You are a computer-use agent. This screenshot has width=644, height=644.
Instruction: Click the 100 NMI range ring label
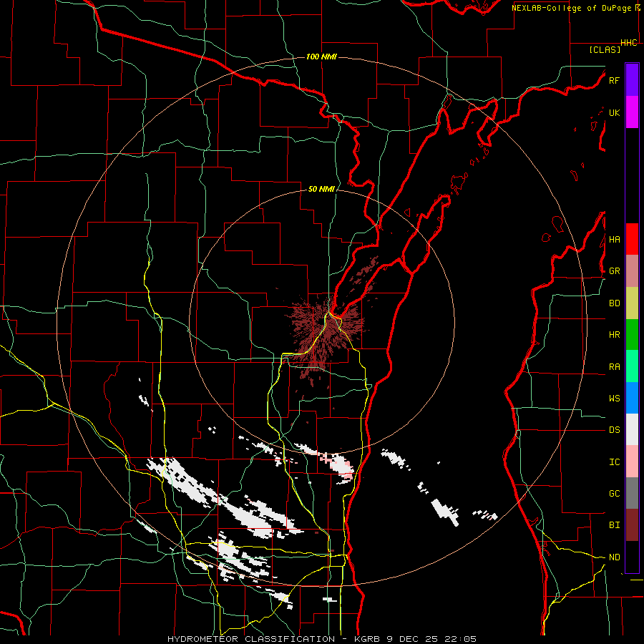(x=321, y=57)
